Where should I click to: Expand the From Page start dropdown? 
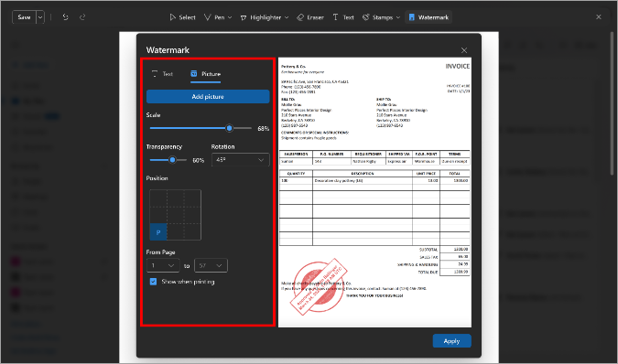163,265
